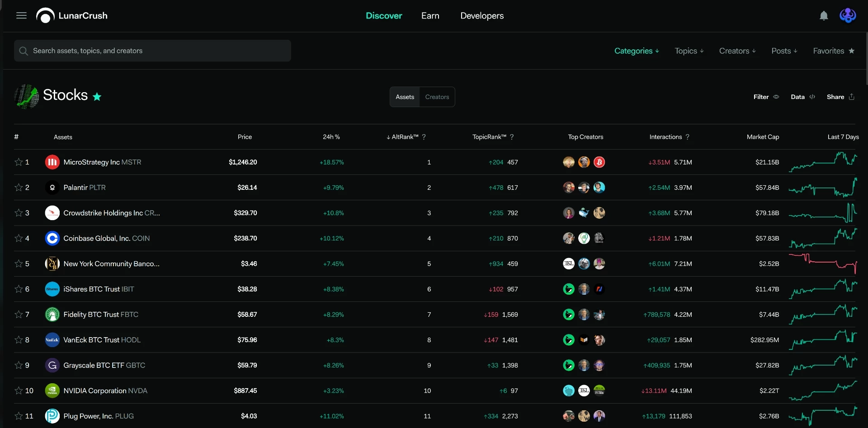
Task: Expand the Creators dropdown menu
Action: coord(737,51)
